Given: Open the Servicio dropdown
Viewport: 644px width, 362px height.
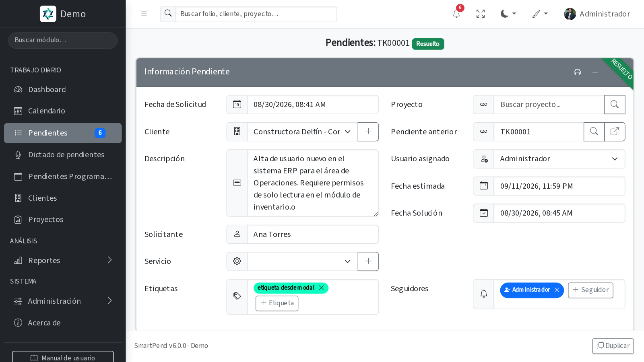Looking at the screenshot, I should (x=302, y=261).
